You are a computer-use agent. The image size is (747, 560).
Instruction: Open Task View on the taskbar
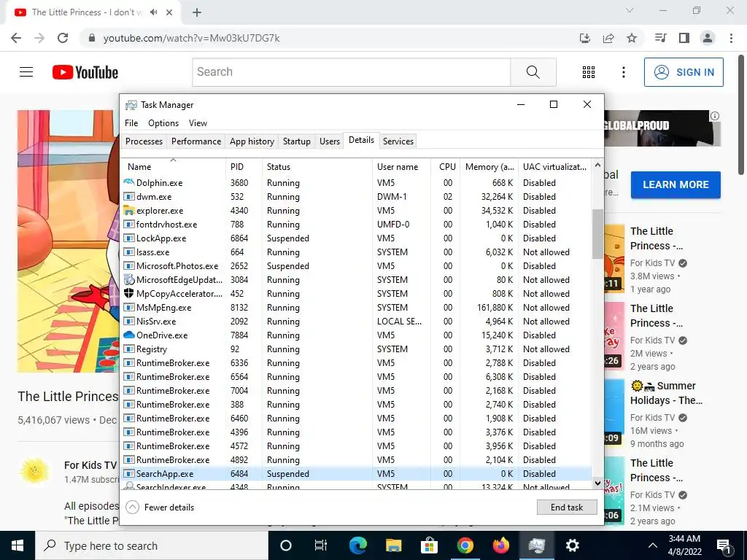321,545
